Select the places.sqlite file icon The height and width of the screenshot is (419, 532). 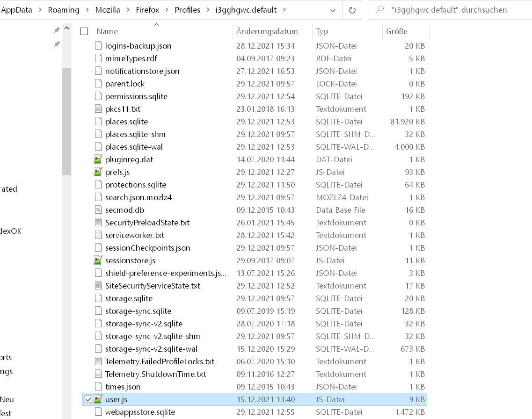pos(98,122)
